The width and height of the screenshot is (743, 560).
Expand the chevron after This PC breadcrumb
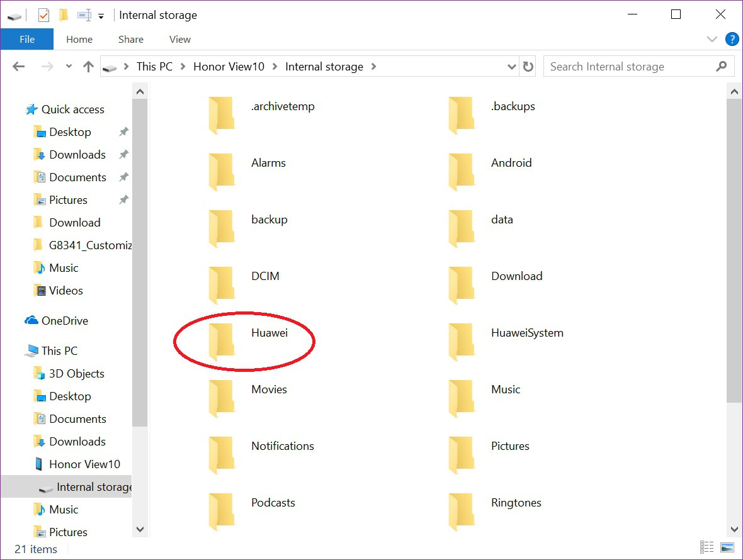(x=183, y=67)
